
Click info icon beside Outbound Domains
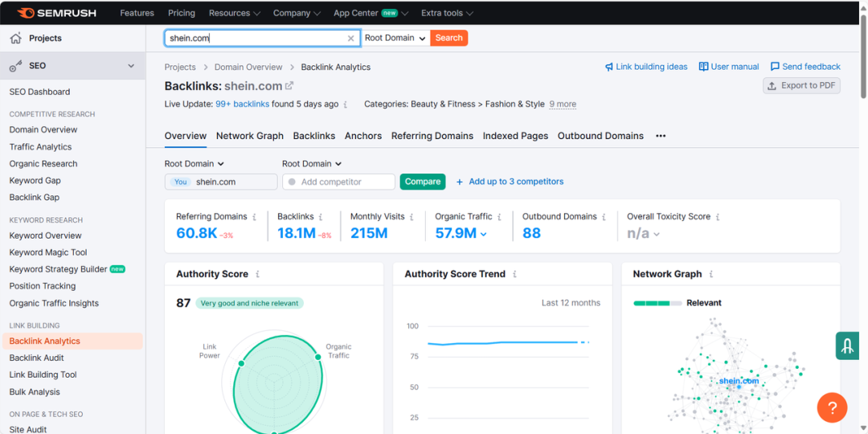click(x=604, y=217)
